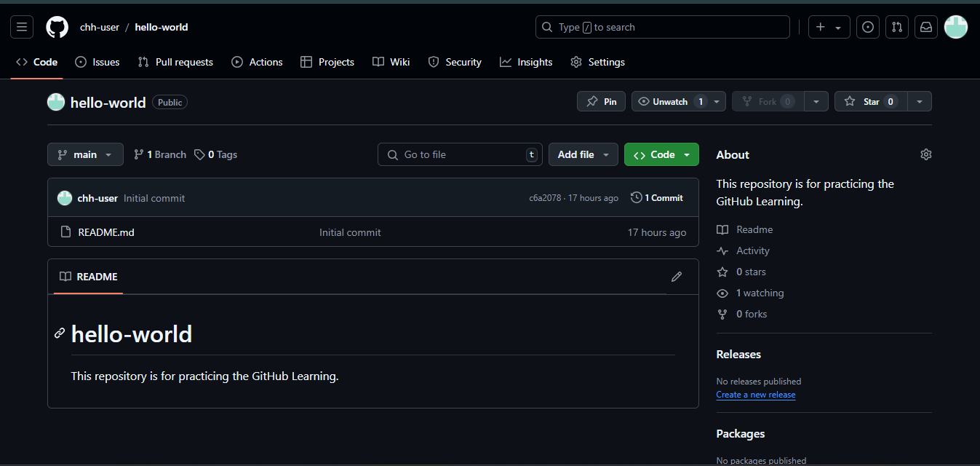Screen dimensions: 980x466
Task: Open the notifications inbox icon
Action: pyautogui.click(x=926, y=27)
